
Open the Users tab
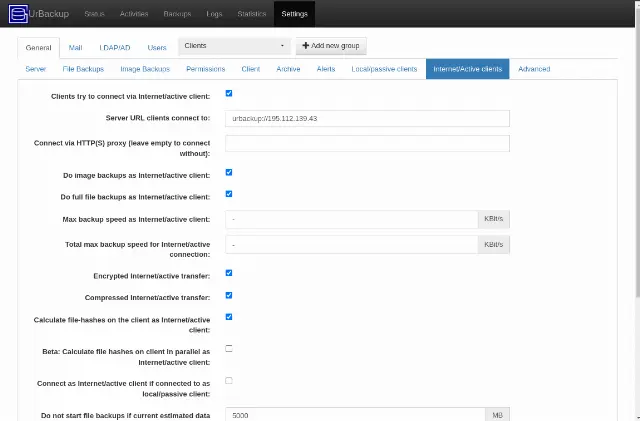(157, 48)
